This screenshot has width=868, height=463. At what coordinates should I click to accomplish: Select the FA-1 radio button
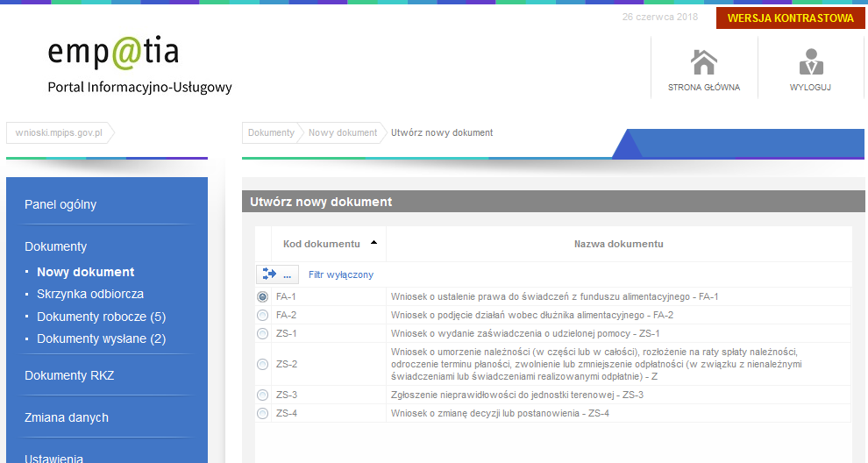pos(263,297)
